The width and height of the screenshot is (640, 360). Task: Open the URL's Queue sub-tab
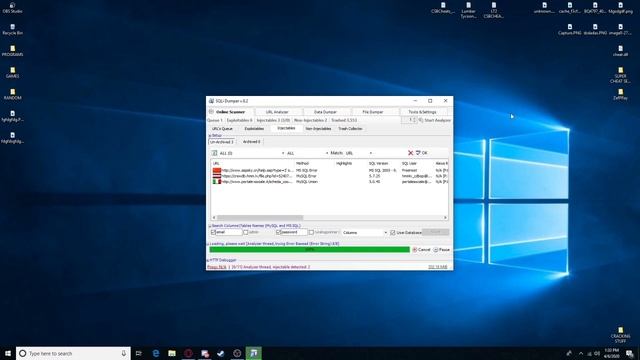(x=222, y=129)
